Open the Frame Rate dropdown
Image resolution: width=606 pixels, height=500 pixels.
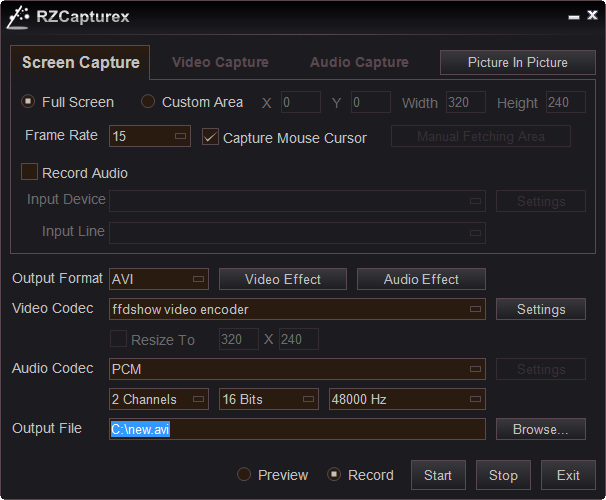pyautogui.click(x=180, y=136)
